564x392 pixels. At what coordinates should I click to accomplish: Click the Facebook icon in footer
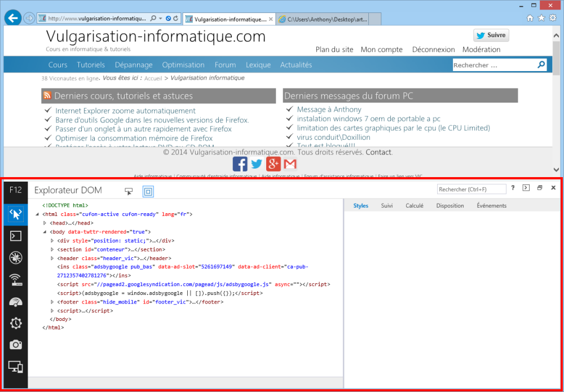tap(240, 164)
